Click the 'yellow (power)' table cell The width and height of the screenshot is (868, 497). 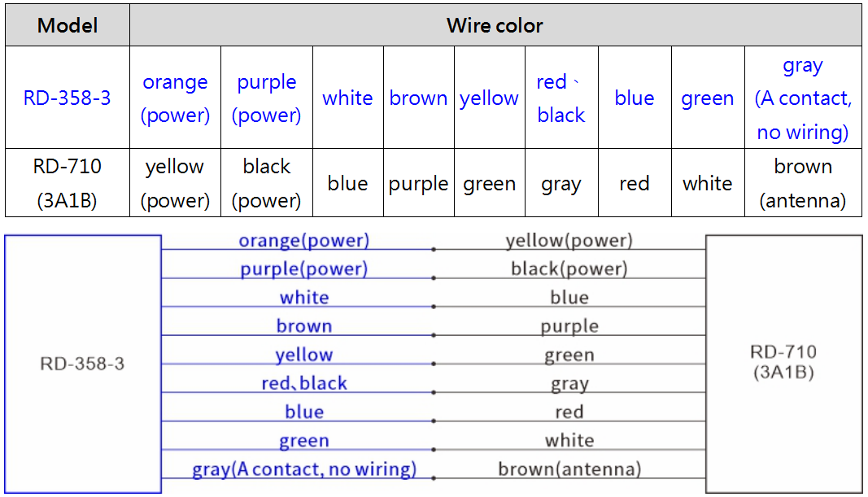(x=175, y=183)
